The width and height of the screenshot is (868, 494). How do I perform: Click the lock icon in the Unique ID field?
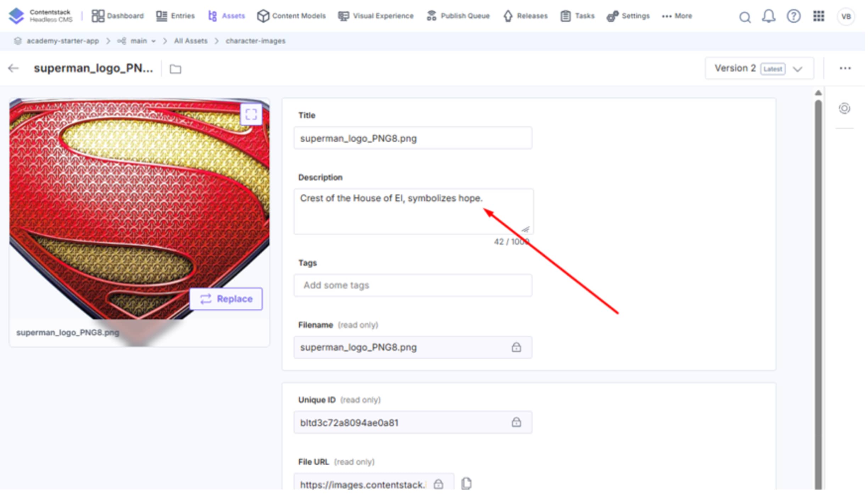pyautogui.click(x=516, y=422)
